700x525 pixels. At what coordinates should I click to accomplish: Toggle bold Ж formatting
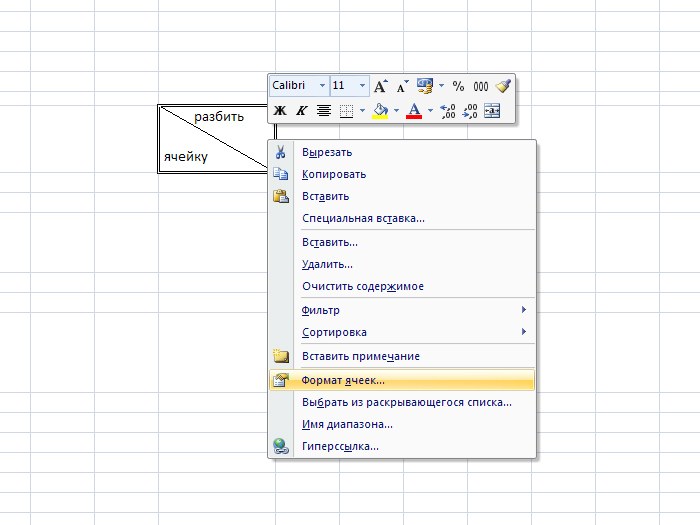tap(280, 110)
